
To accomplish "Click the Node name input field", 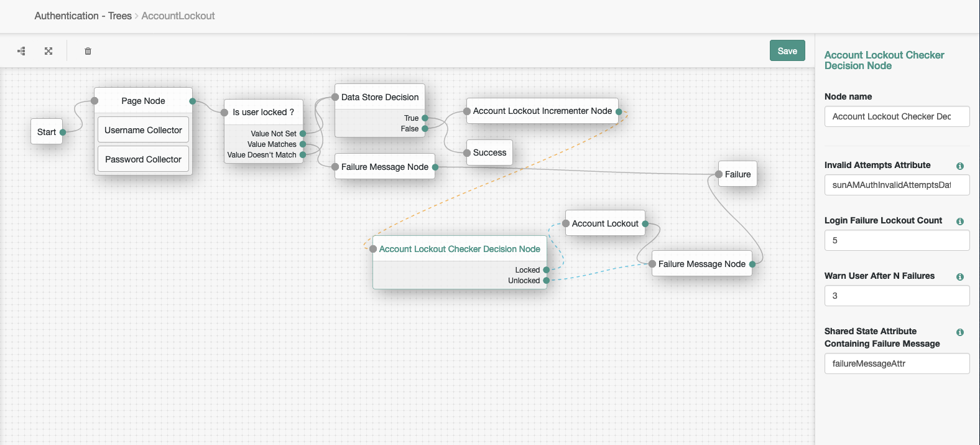I will tap(897, 116).
